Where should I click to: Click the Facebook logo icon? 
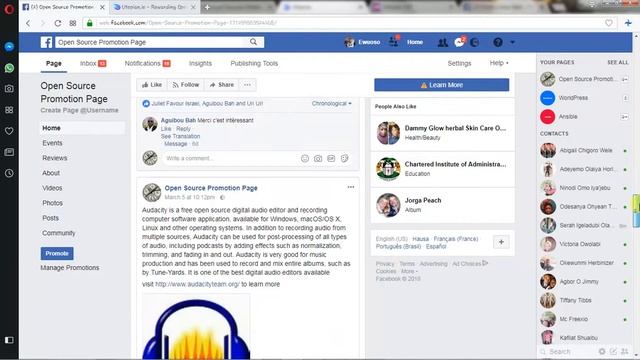tap(46, 42)
